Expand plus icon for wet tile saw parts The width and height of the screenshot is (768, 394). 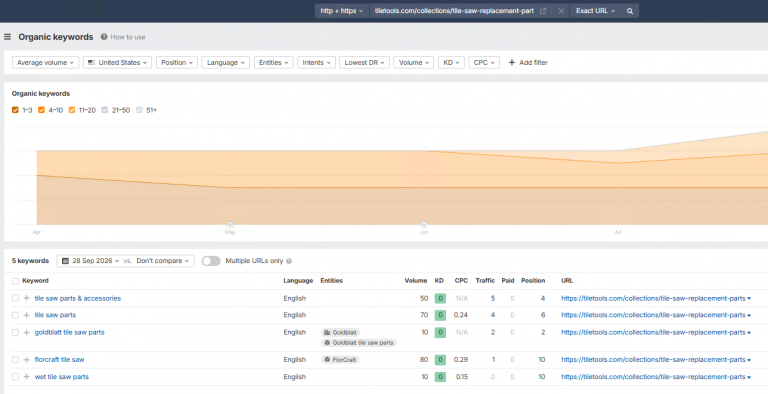point(26,377)
